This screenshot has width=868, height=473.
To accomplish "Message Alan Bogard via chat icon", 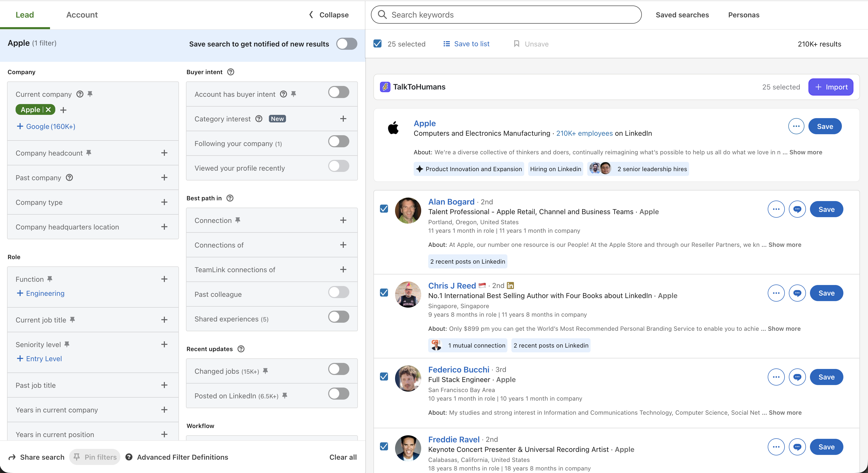I will pyautogui.click(x=797, y=209).
